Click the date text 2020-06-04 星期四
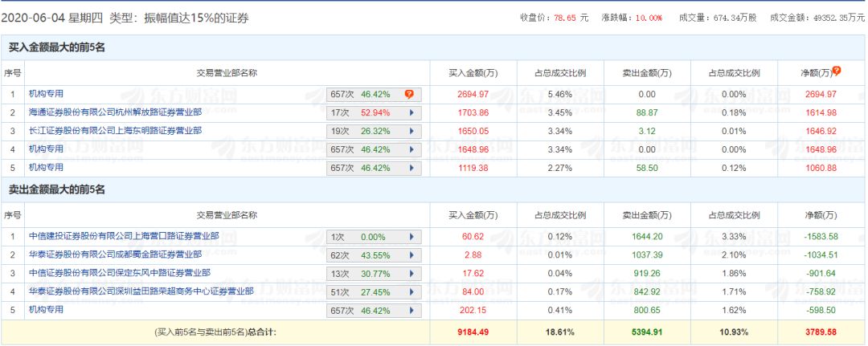The image size is (868, 346). coord(52,18)
